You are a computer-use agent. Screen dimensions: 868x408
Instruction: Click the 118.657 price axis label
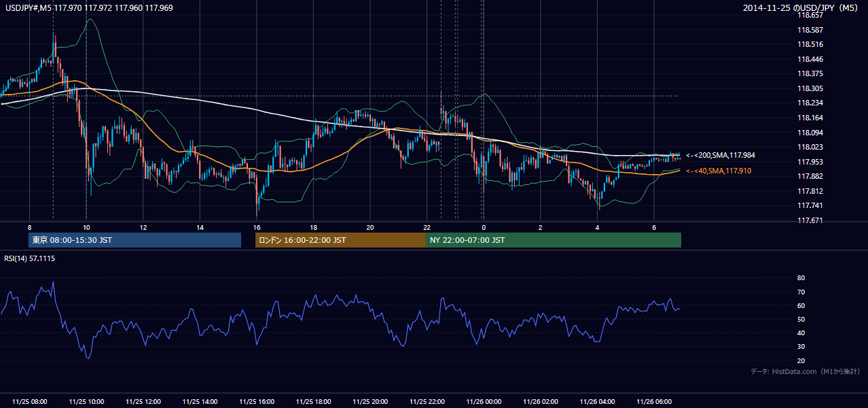[x=810, y=15]
